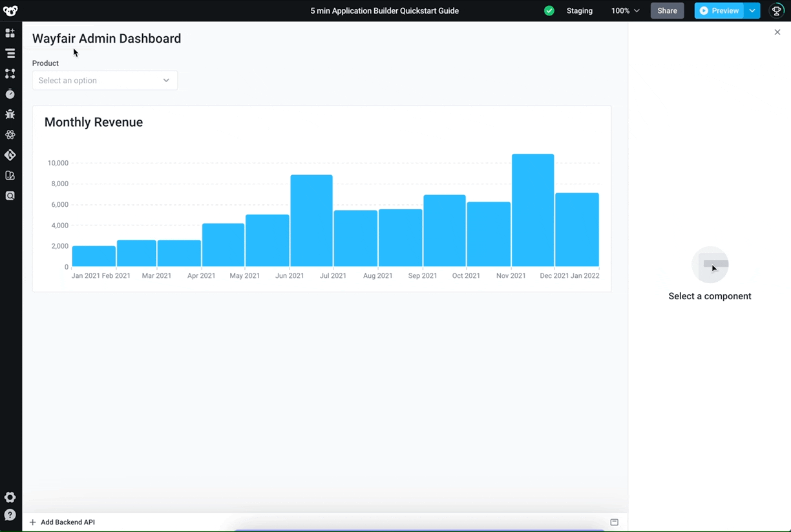Open the layers list icon in sidebar
The height and width of the screenshot is (532, 791).
click(10, 54)
